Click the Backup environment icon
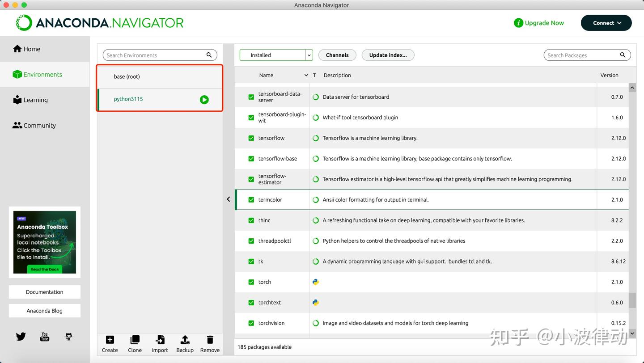This screenshot has width=644, height=363. 185,340
